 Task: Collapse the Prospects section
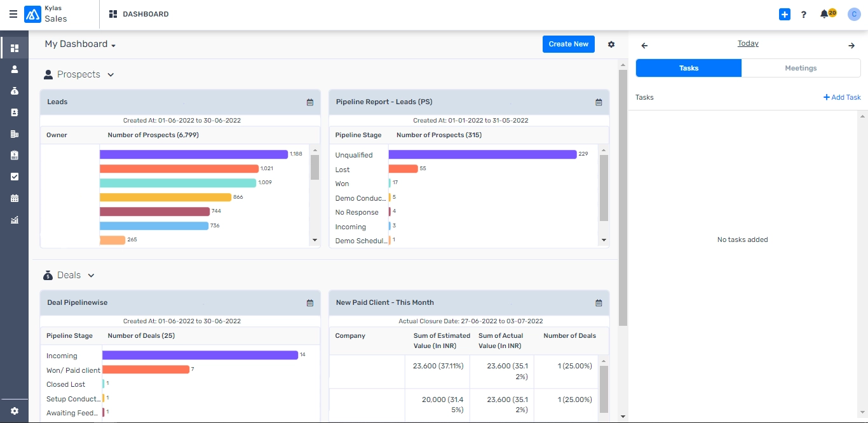[111, 75]
